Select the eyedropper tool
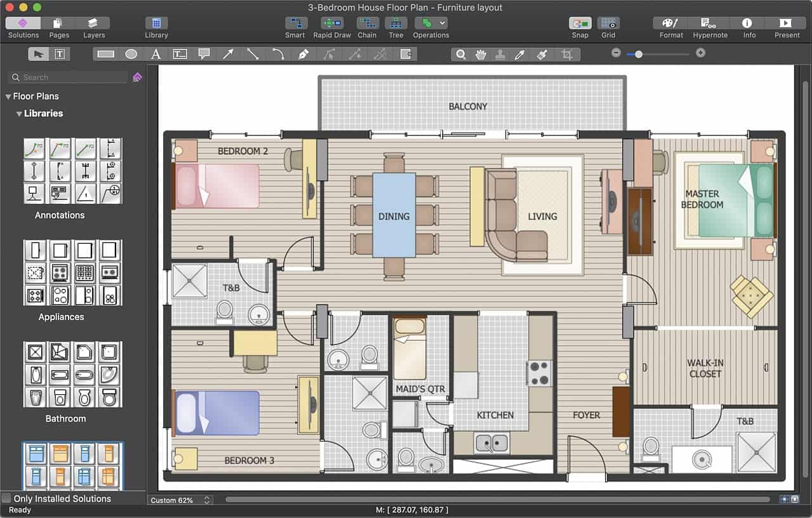 point(520,55)
